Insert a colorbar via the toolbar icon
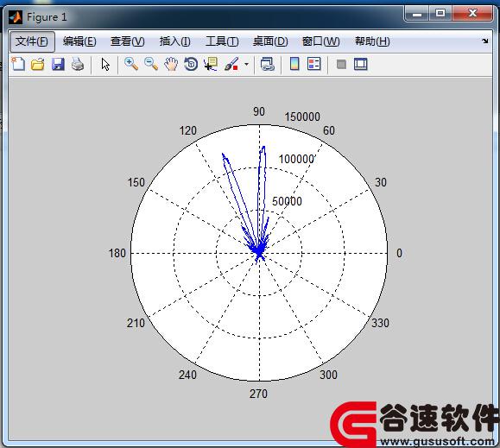This screenshot has height=448, width=500. tap(294, 64)
